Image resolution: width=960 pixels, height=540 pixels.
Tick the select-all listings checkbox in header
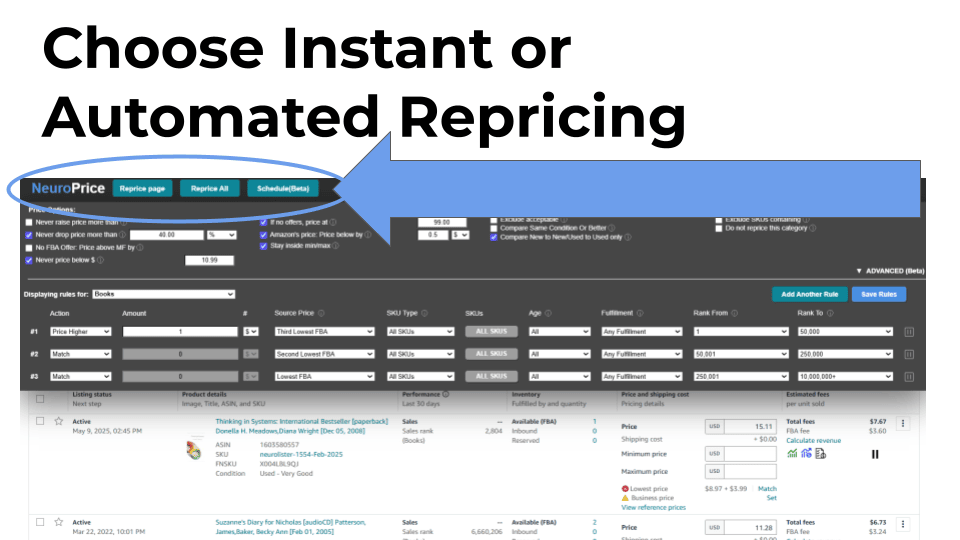click(x=40, y=399)
